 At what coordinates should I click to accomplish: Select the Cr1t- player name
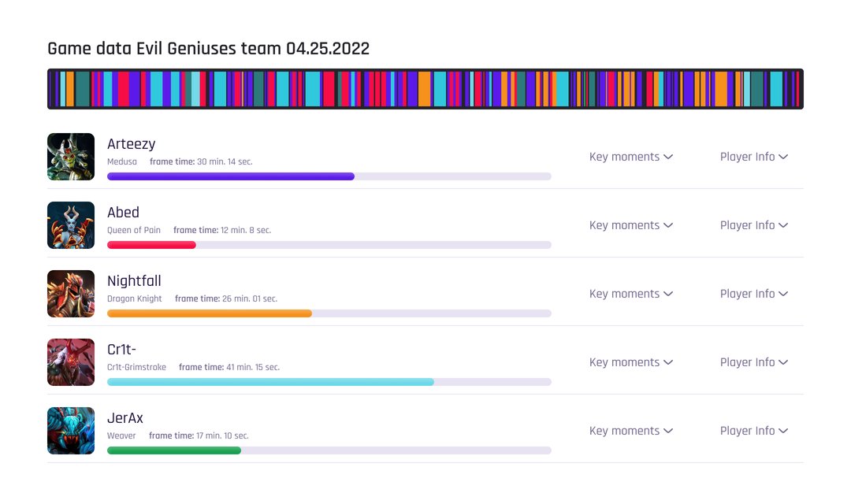(x=121, y=350)
